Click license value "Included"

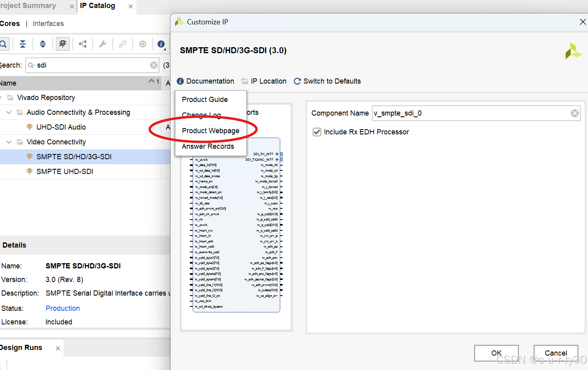pyautogui.click(x=59, y=322)
